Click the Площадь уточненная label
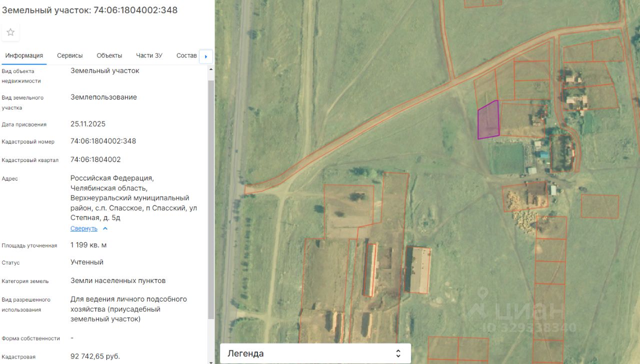Screen dimensions: 640x364 (29, 245)
